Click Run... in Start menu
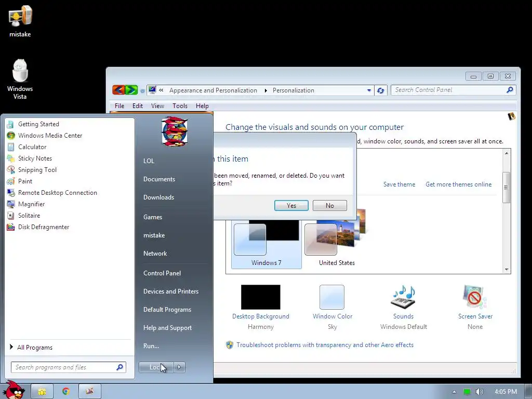This screenshot has width=532, height=399. 151,346
